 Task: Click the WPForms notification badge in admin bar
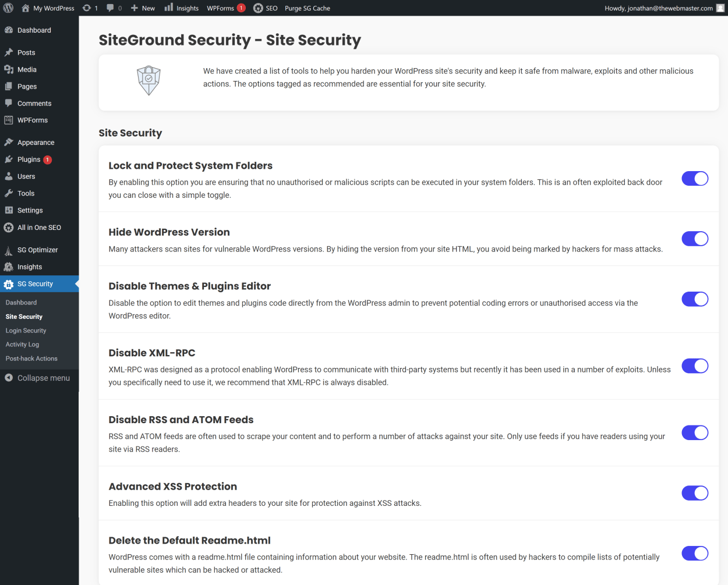[241, 8]
